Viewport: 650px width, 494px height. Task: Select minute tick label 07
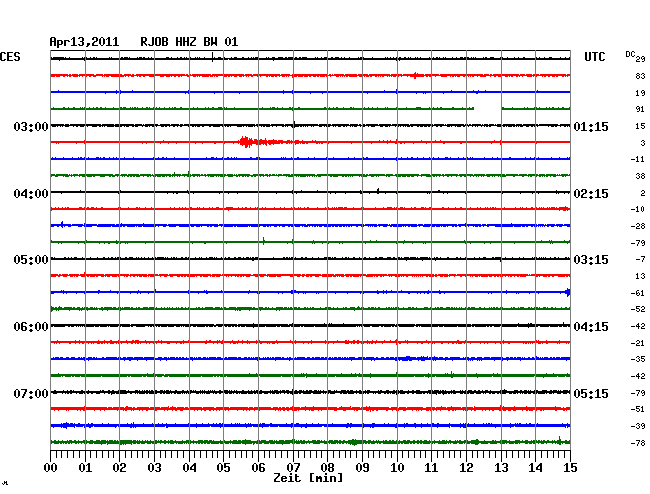(x=293, y=467)
